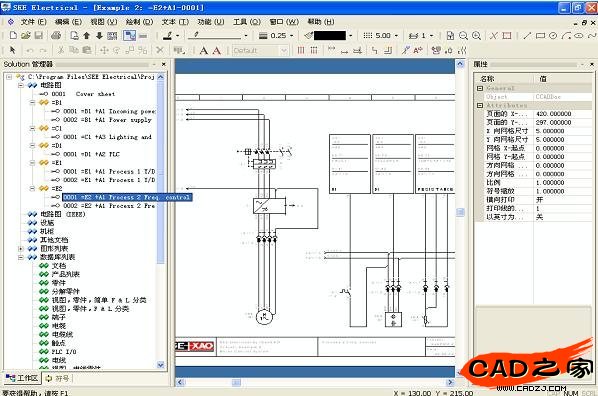Image resolution: width=598 pixels, height=396 pixels.
Task: Select the line drawing tool
Action: [527, 35]
